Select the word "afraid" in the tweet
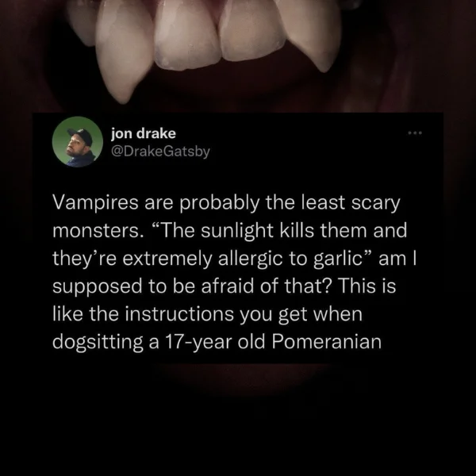Screen dimensions: 476x476 click(x=228, y=286)
